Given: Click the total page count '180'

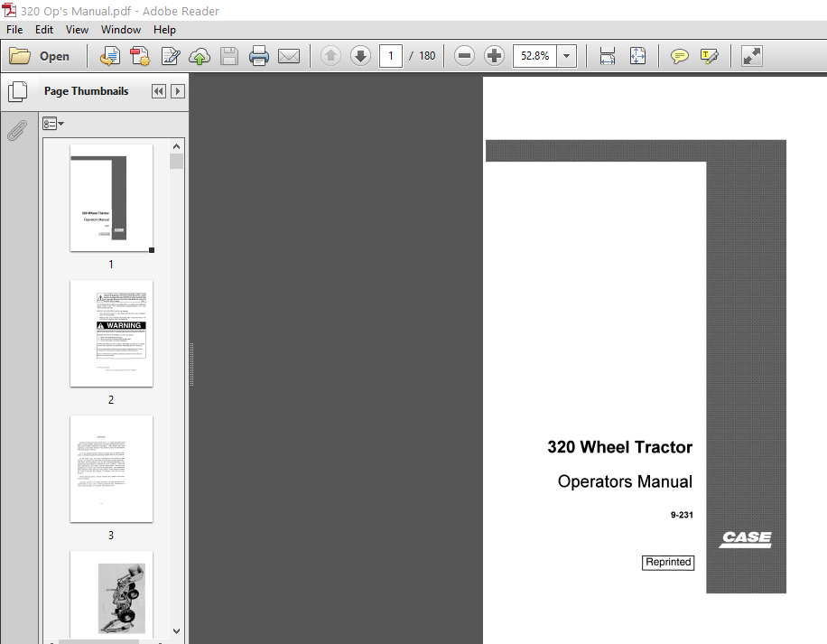Looking at the screenshot, I should (427, 56).
